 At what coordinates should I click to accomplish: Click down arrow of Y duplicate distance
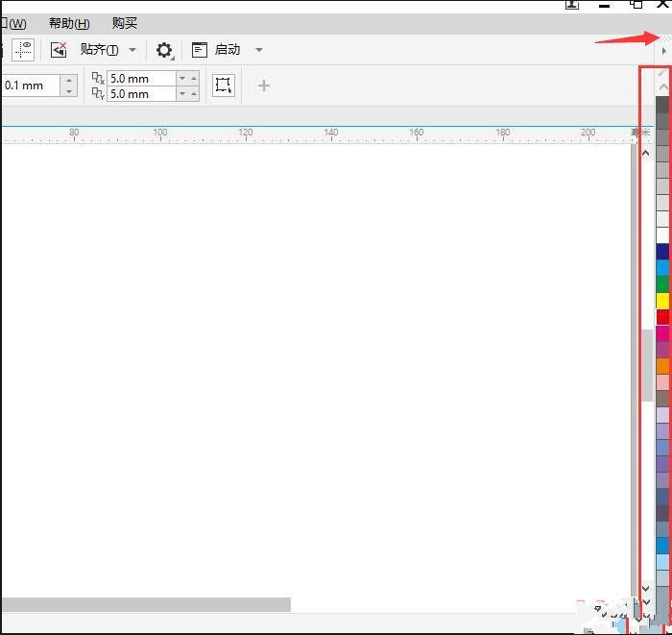pos(182,93)
